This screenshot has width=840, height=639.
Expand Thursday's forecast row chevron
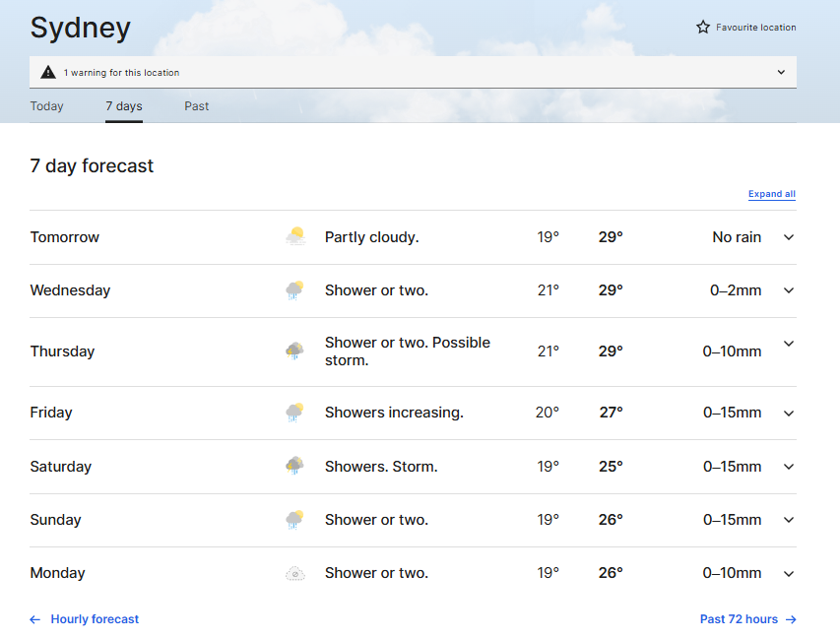[789, 344]
